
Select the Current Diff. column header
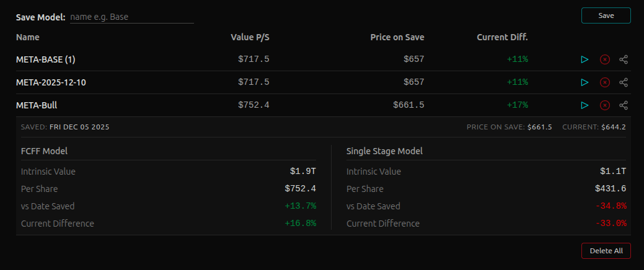[502, 37]
